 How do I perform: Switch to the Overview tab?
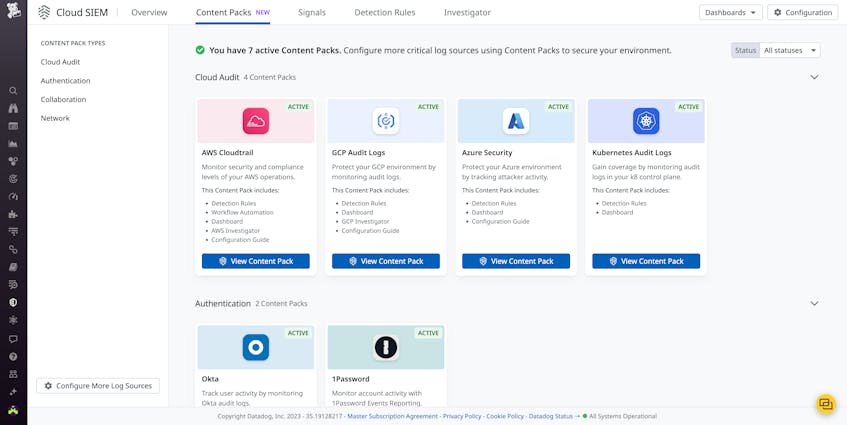pyautogui.click(x=149, y=12)
